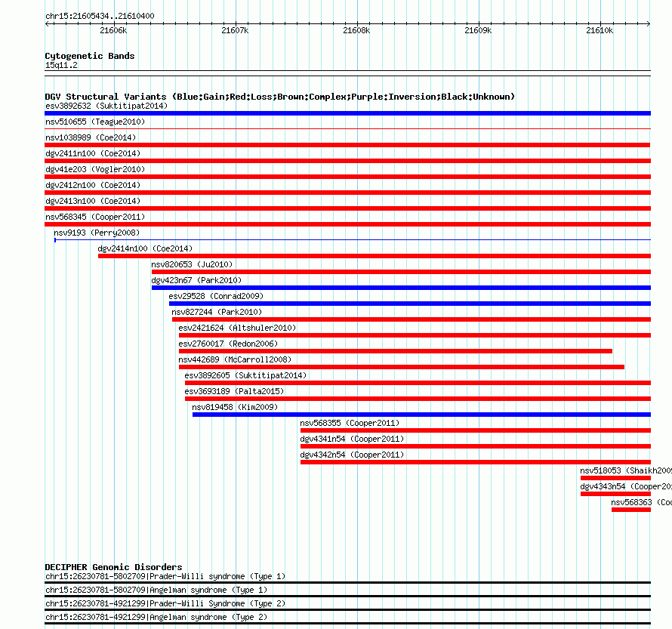Click dgv41e203 (Vogler2010) variant label
Image resolution: width=672 pixels, height=629 pixels.
[95, 169]
